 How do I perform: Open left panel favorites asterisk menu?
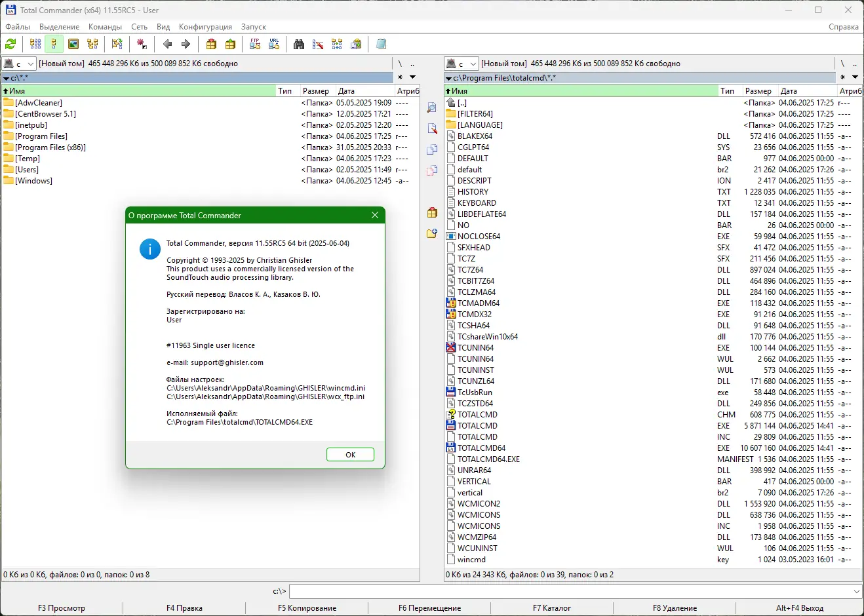(x=401, y=77)
